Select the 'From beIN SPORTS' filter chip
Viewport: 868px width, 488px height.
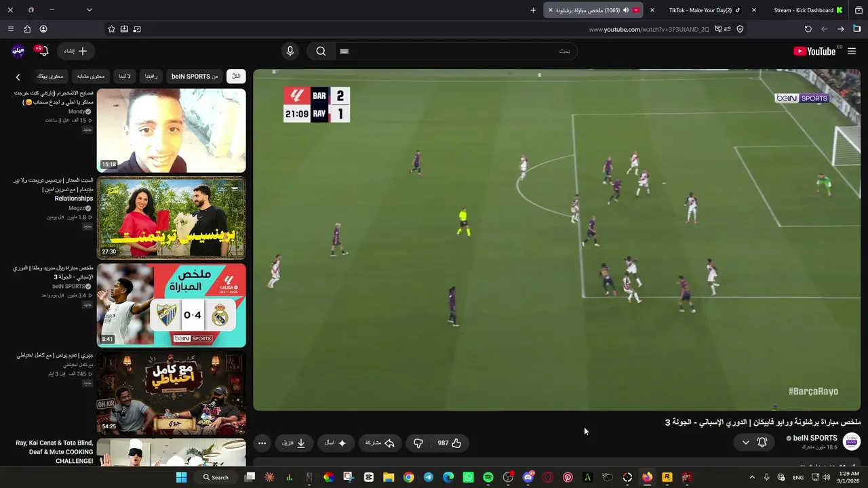coord(195,77)
